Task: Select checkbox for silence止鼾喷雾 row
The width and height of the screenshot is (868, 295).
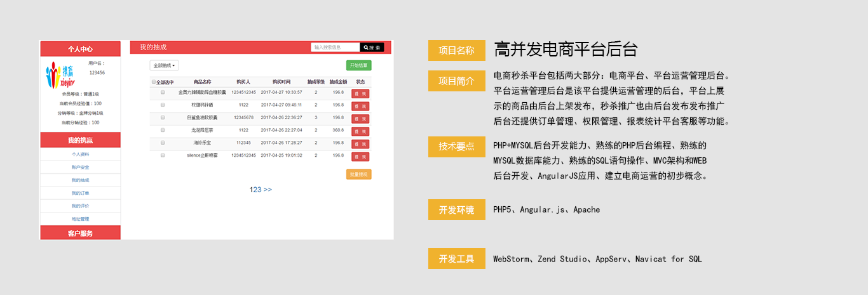Action: (x=163, y=155)
